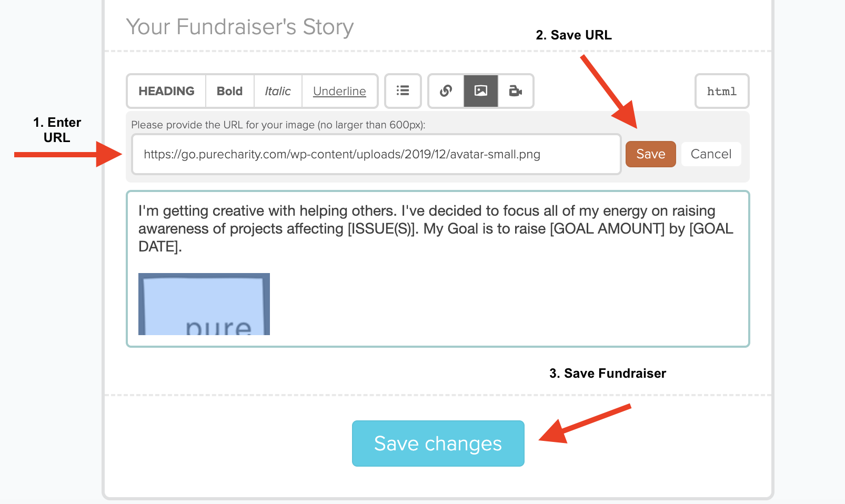This screenshot has width=845, height=504.
Task: Apply HEADING formatting from the toolbar
Action: [x=166, y=91]
